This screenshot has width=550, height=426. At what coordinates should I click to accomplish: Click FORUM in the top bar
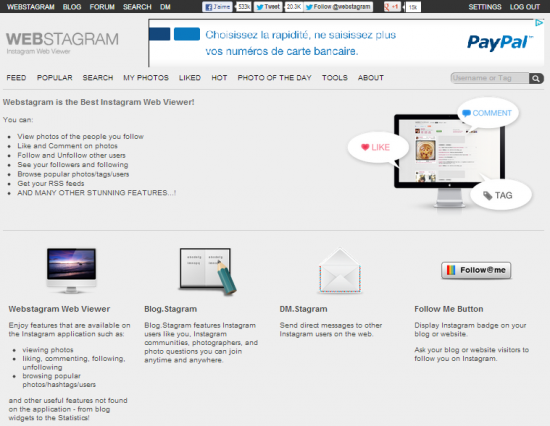pyautogui.click(x=102, y=7)
